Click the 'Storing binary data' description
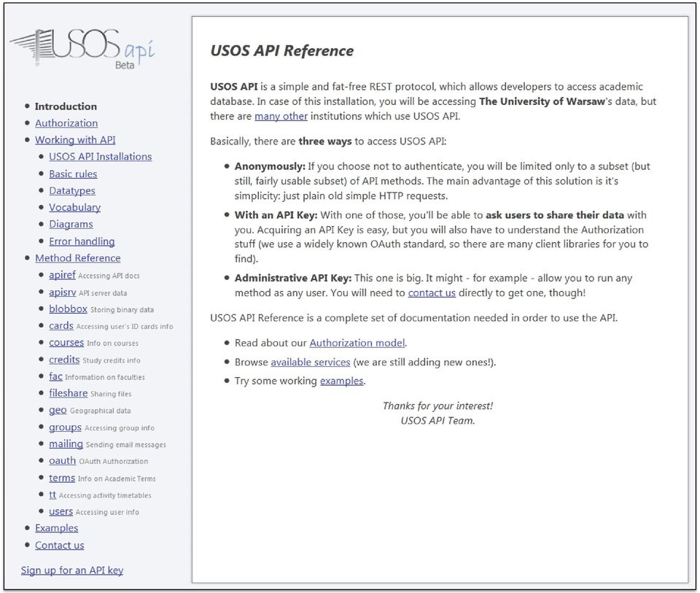 122,310
